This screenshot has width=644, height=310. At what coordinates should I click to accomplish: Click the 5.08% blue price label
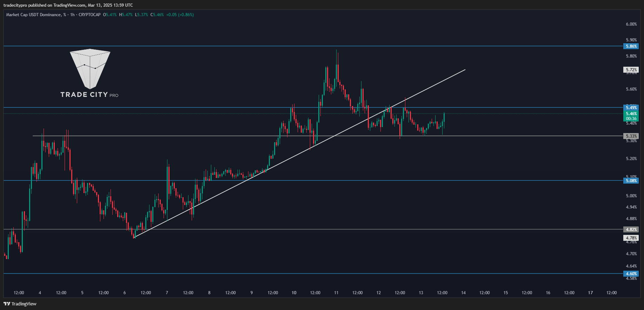(631, 181)
